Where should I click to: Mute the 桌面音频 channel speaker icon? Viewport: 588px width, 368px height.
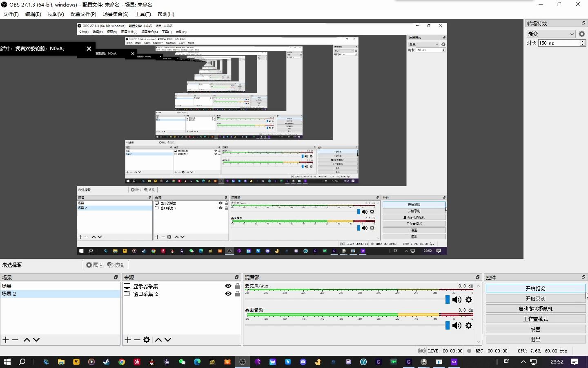[x=457, y=325]
